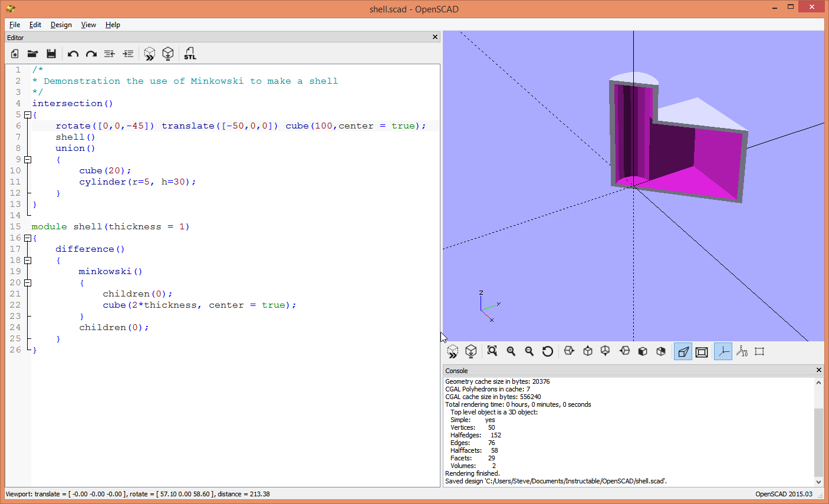Viewport: 829px width, 504px height.
Task: Toggle the axes display
Action: tap(723, 351)
